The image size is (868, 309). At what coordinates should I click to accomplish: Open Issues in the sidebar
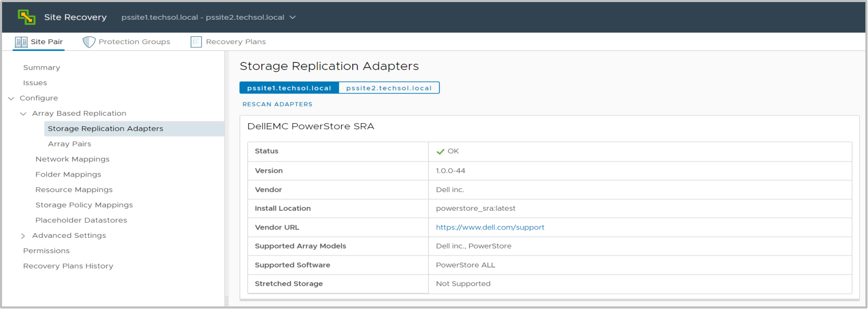tap(35, 83)
